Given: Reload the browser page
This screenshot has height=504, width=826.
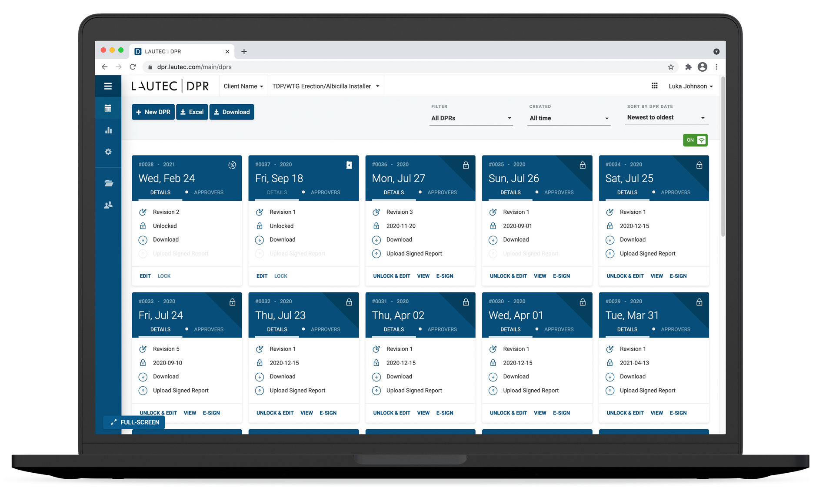Looking at the screenshot, I should [x=133, y=67].
